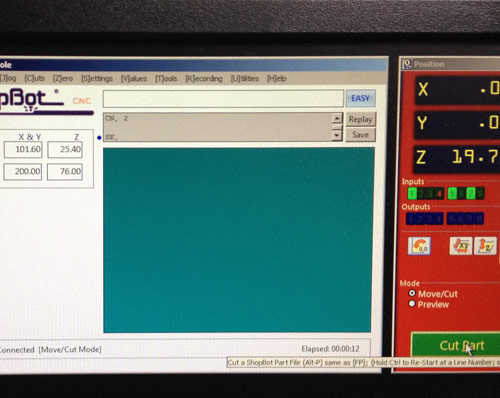The height and width of the screenshot is (398, 500).
Task: Click the 'SK,' line in command history
Action: pyautogui.click(x=112, y=137)
